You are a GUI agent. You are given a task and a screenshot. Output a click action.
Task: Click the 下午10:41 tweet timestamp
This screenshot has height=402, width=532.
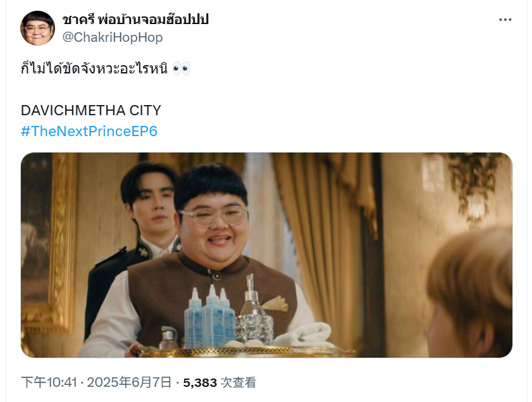coord(49,382)
